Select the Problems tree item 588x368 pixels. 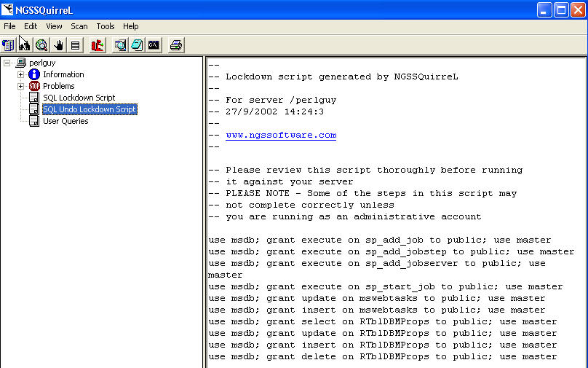(x=59, y=86)
